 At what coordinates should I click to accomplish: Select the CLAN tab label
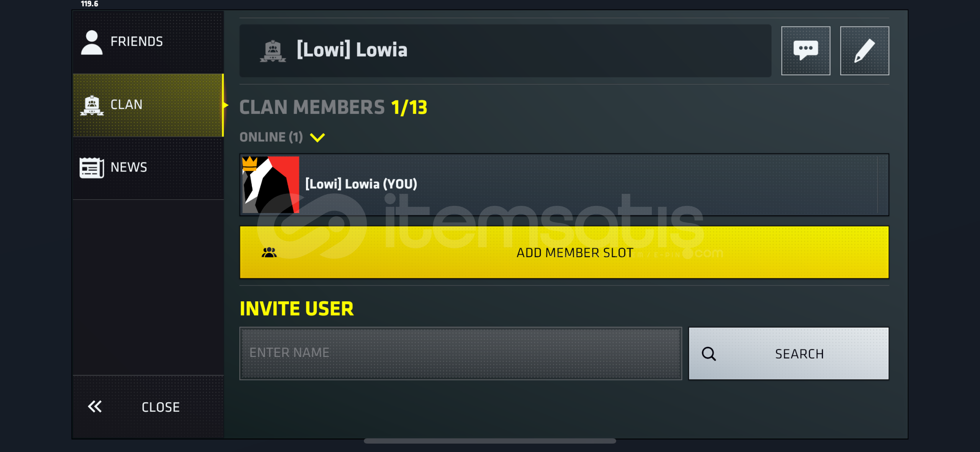tap(126, 105)
